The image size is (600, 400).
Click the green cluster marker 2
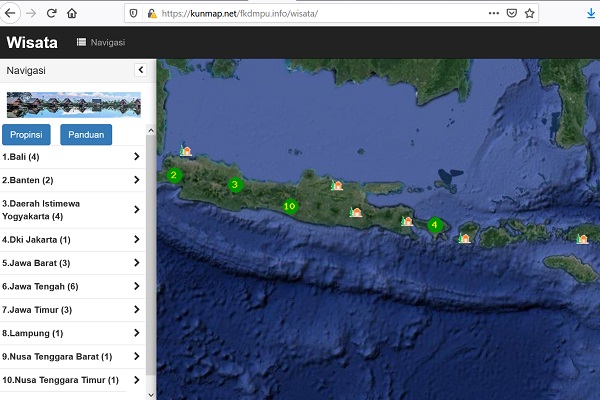174,175
